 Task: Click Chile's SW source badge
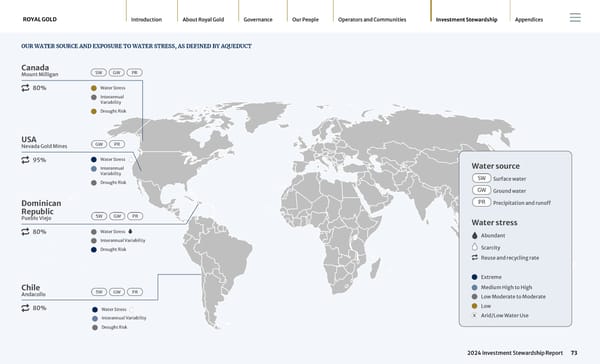99,292
